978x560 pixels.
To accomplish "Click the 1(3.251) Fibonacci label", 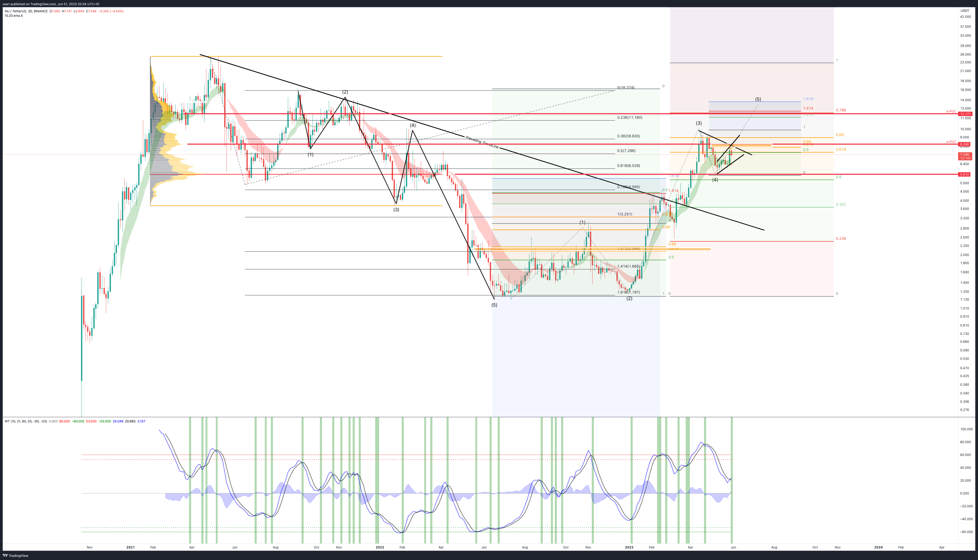I will click(625, 214).
